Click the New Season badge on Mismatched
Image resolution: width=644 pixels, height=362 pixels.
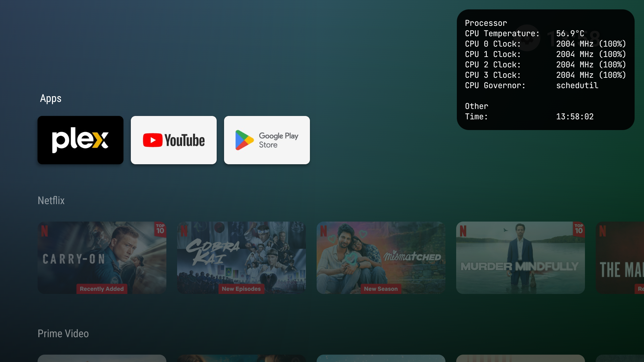(x=381, y=289)
